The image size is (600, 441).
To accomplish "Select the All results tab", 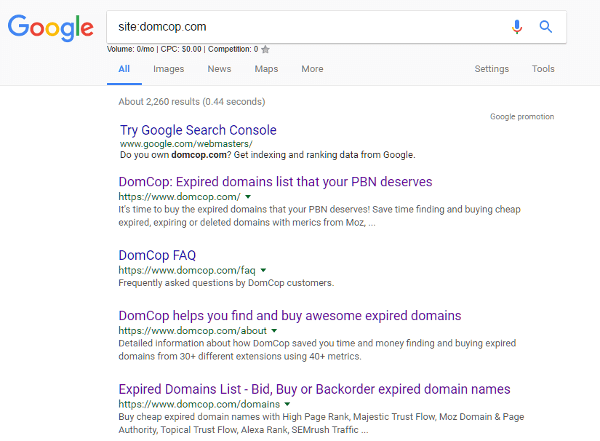I will 124,69.
